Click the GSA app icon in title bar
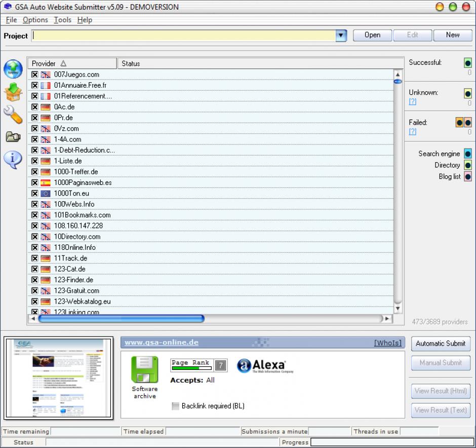 pos(8,7)
